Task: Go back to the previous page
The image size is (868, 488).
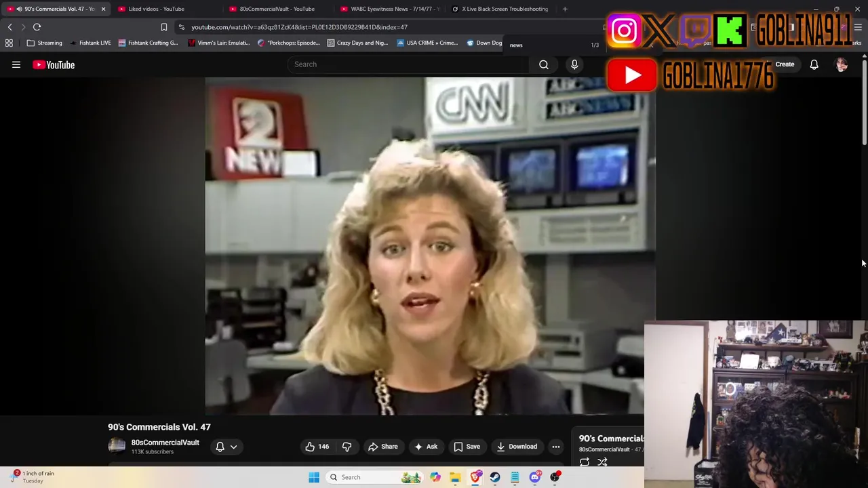Action: point(9,27)
